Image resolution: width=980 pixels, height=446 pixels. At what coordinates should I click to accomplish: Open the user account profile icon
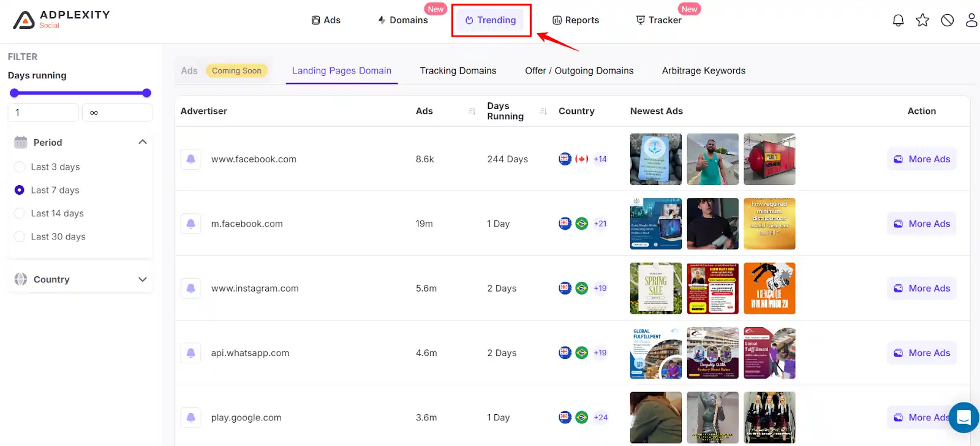(x=971, y=20)
